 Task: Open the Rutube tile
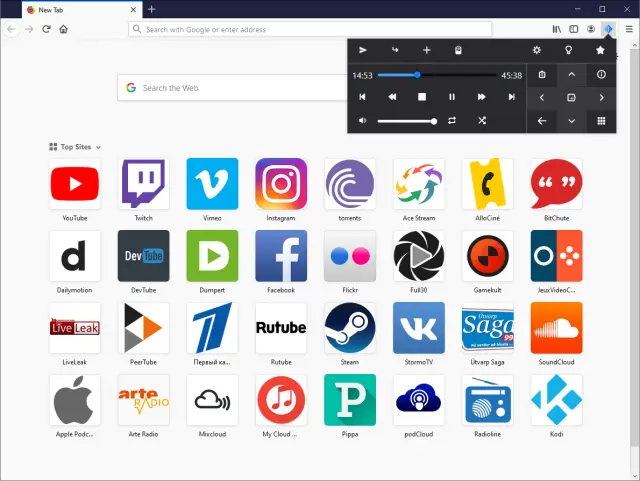coord(281,328)
